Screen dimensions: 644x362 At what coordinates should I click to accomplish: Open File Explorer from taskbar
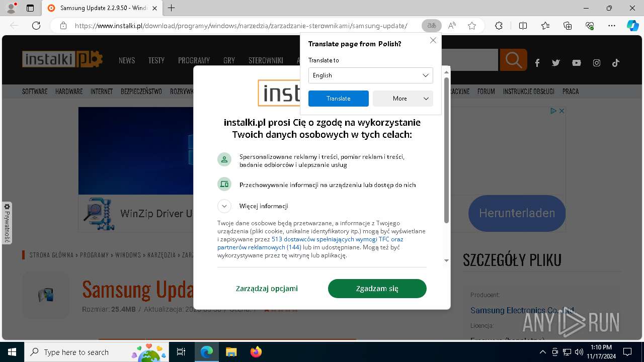[x=231, y=352]
